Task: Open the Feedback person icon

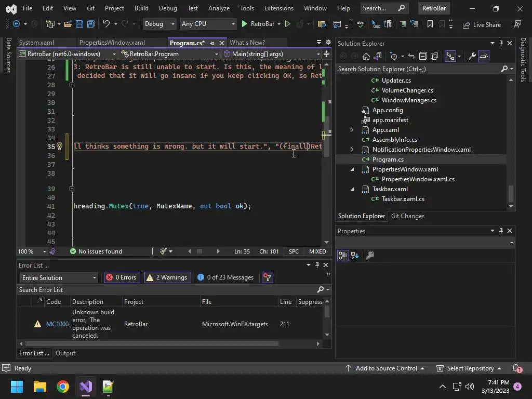Action: 517,24
